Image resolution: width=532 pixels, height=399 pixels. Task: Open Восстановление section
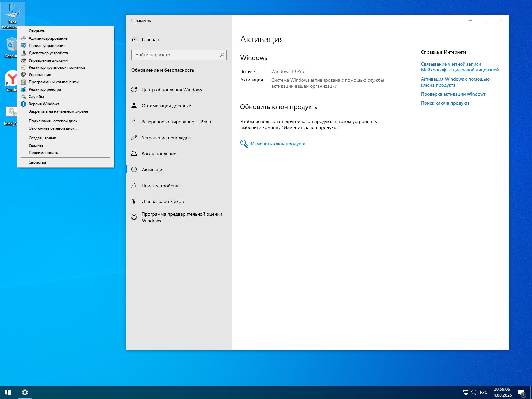pyautogui.click(x=179, y=154)
